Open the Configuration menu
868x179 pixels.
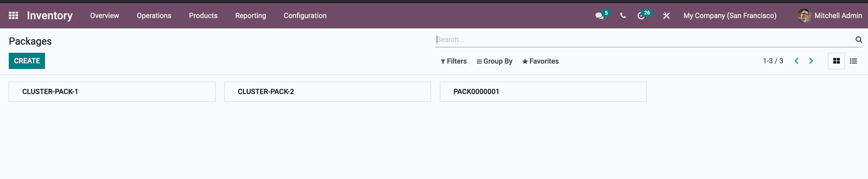click(305, 15)
